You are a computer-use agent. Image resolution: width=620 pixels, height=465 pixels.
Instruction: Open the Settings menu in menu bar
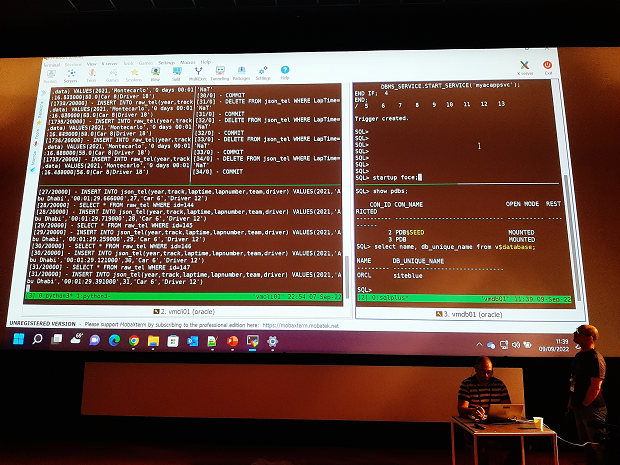click(166, 62)
